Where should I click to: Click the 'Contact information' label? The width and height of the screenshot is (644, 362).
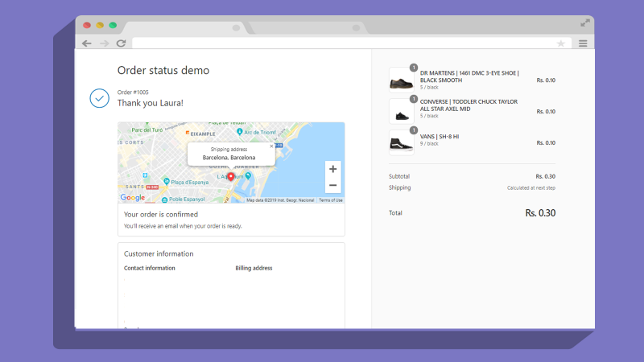coord(150,268)
